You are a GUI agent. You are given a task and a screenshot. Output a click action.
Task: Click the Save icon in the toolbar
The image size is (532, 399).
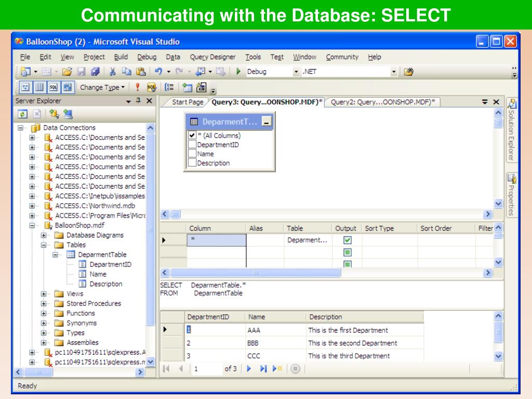82,72
